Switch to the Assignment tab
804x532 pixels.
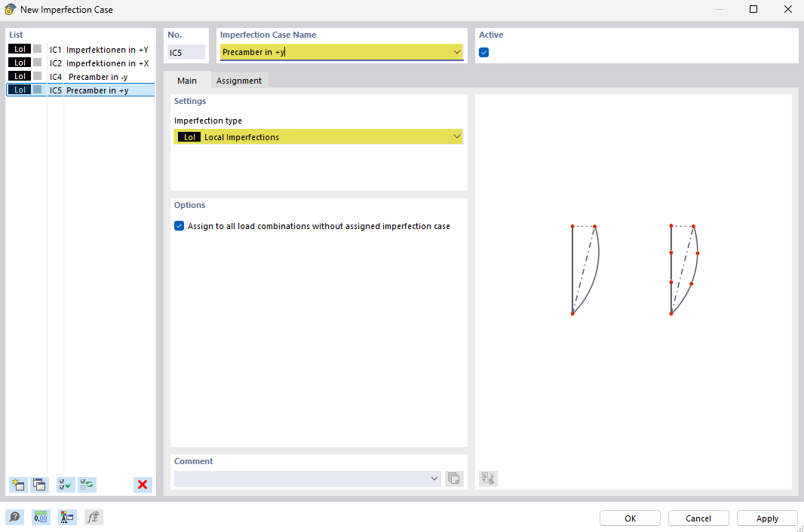(x=239, y=81)
